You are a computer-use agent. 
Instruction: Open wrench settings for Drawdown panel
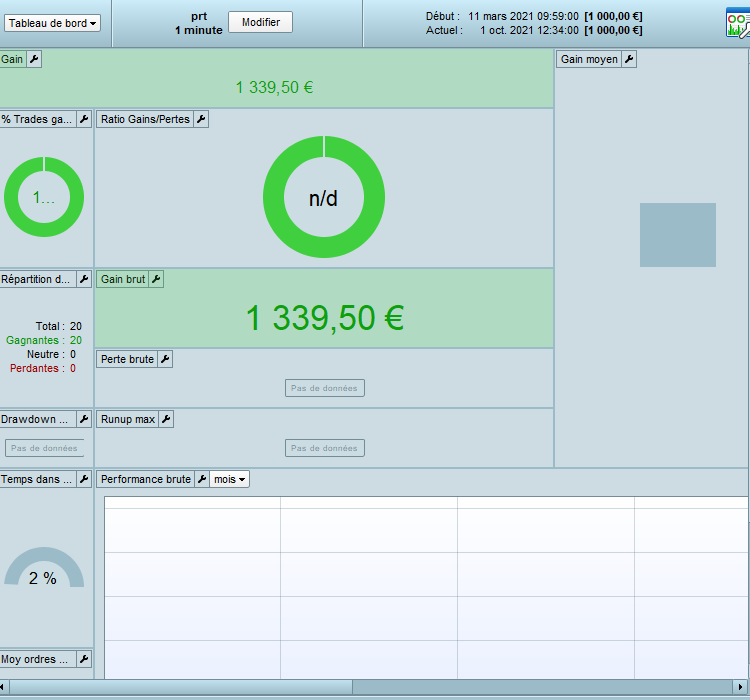[84, 419]
